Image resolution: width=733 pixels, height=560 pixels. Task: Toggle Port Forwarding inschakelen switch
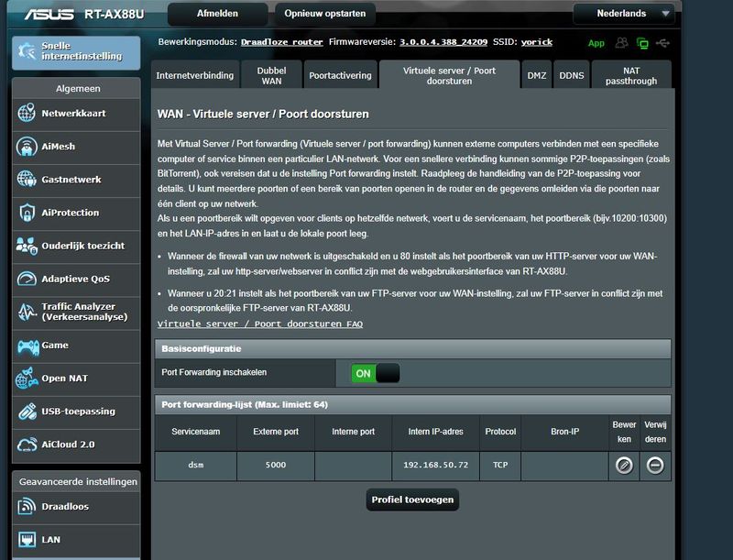pyautogui.click(x=376, y=373)
